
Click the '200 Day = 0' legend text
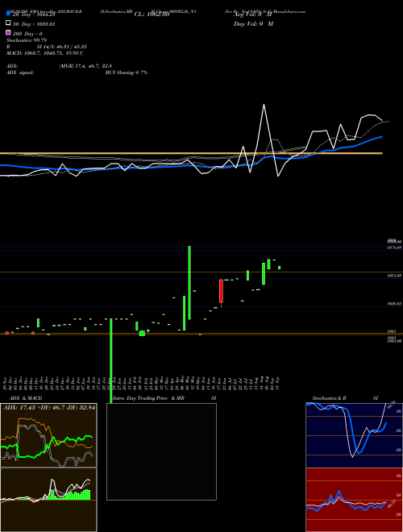(x=27, y=33)
